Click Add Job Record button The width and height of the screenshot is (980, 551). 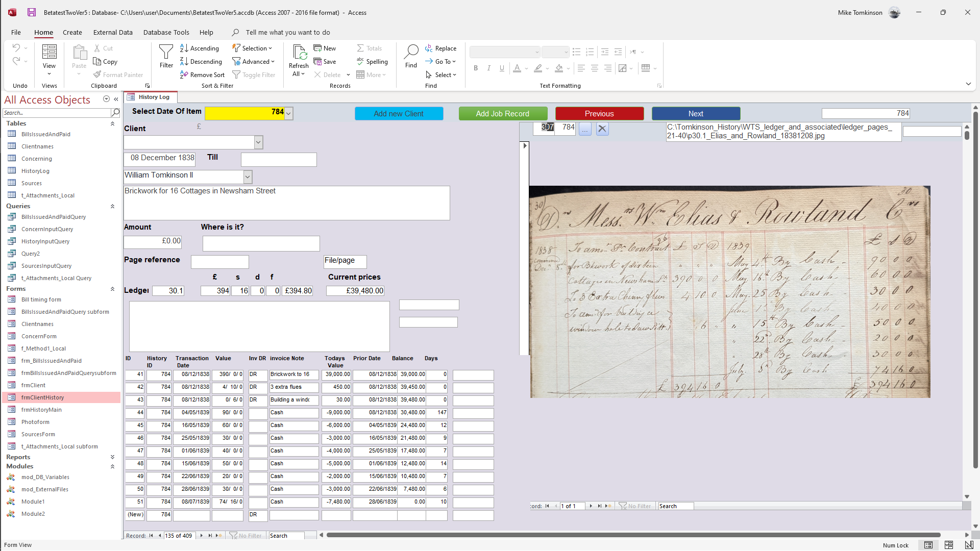click(x=503, y=113)
